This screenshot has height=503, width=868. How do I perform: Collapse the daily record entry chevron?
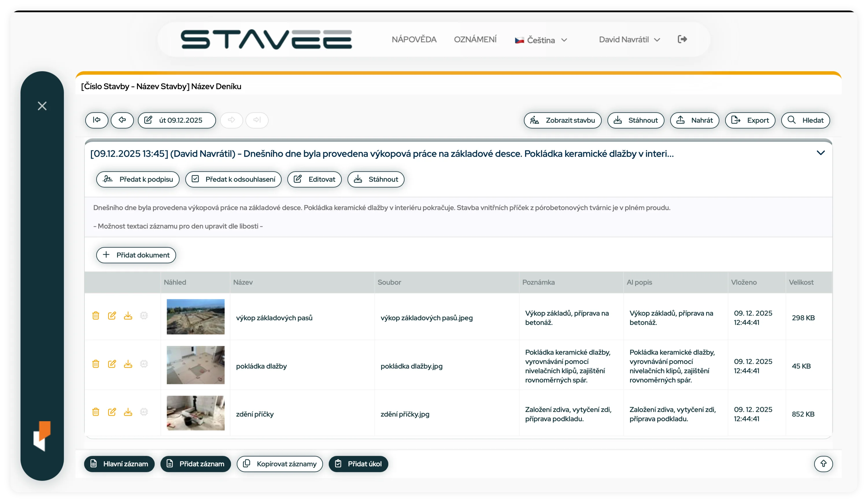tap(821, 153)
